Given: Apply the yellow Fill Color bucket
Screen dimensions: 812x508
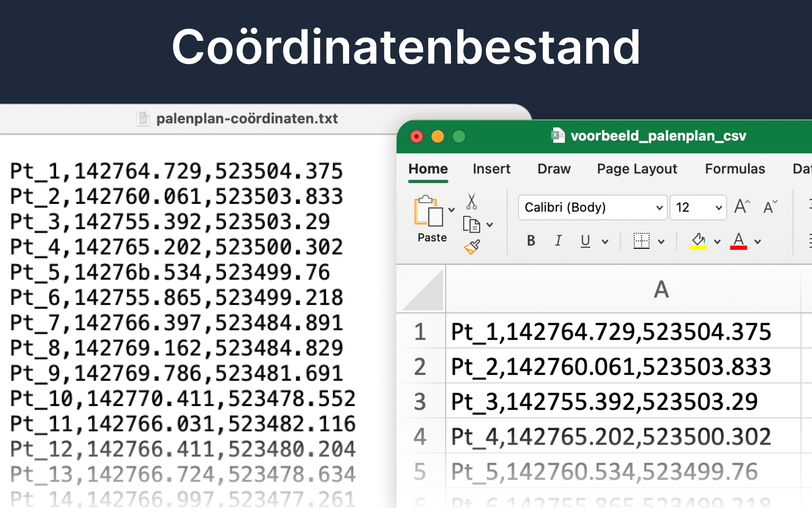Looking at the screenshot, I should pos(698,241).
